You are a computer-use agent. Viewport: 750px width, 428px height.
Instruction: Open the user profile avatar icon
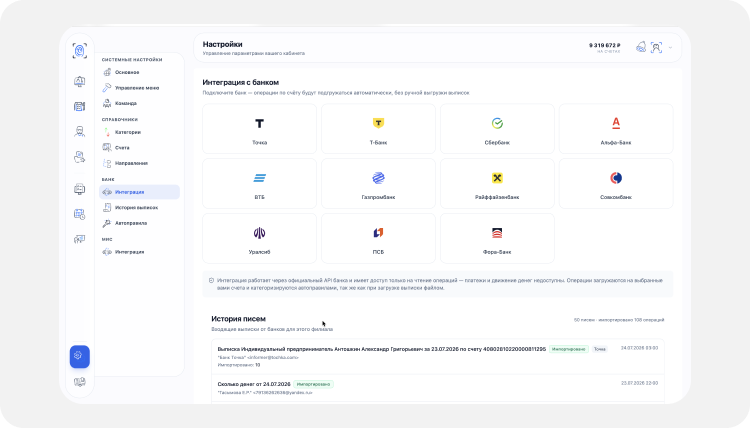click(x=656, y=47)
